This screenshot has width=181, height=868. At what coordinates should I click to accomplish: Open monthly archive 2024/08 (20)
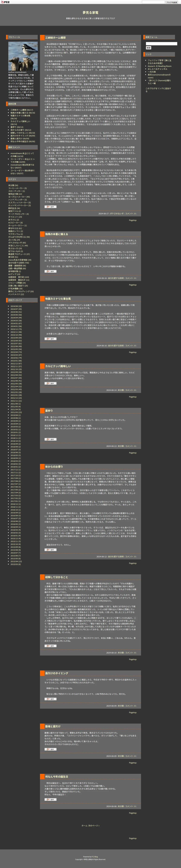(16, 306)
